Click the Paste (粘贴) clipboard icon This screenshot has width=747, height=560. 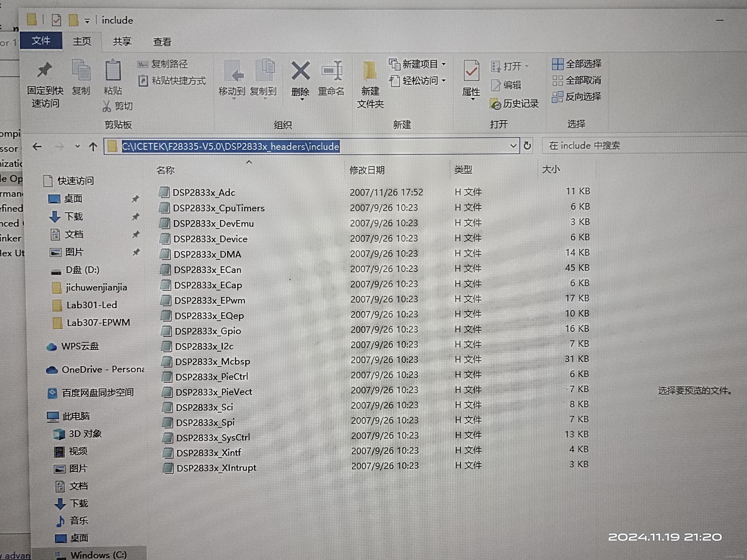point(113,71)
